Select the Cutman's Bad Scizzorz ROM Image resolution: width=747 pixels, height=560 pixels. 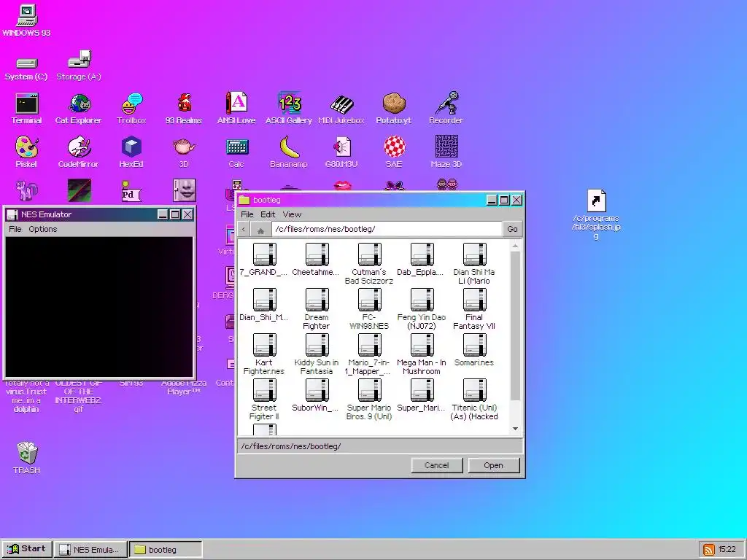pyautogui.click(x=368, y=264)
